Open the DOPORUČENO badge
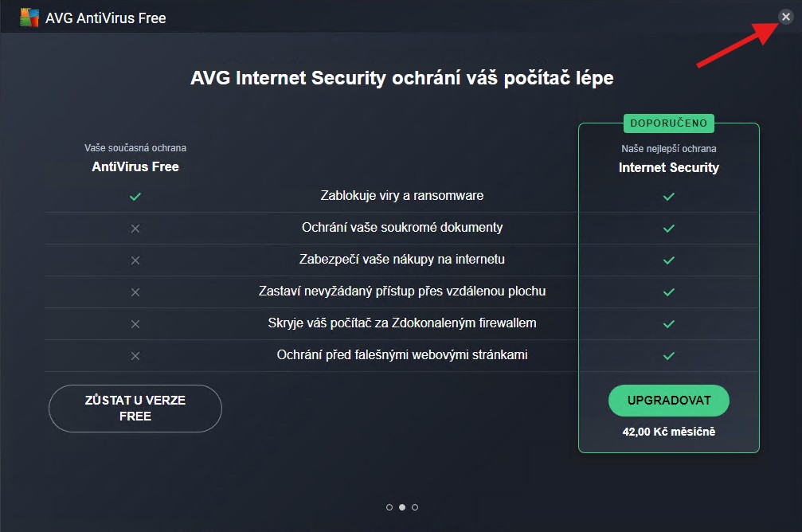Viewport: 802px width, 532px height. [668, 123]
